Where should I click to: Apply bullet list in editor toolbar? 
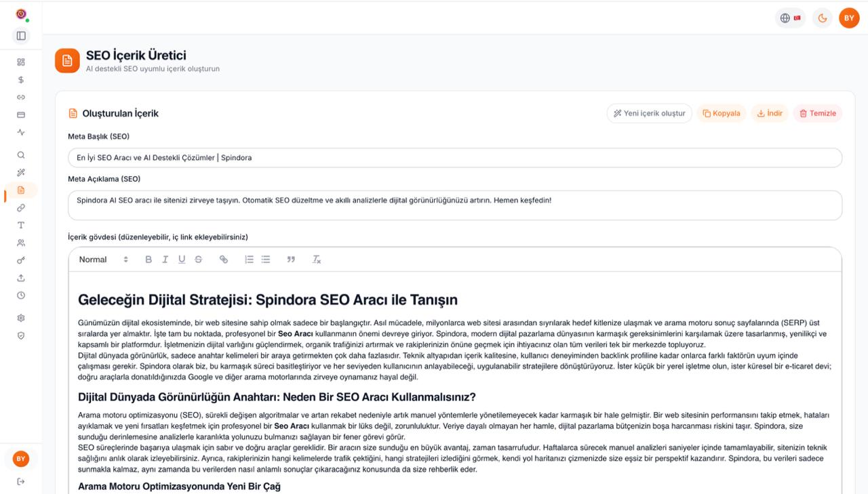pos(266,260)
